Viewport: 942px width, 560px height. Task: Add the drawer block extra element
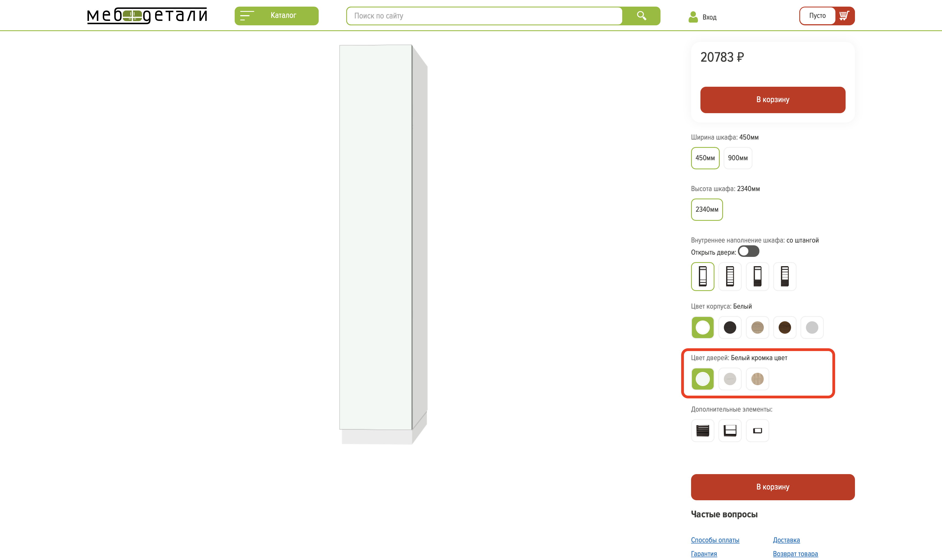tap(702, 431)
